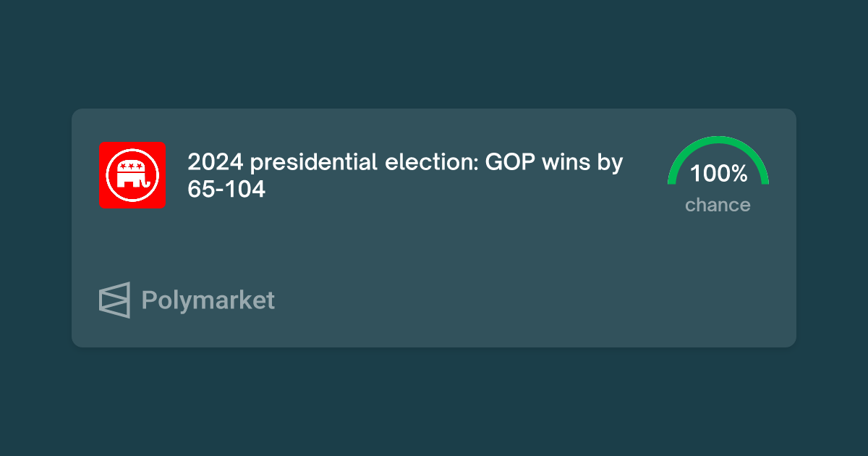
Task: Click the right end of the green arc
Action: [764, 180]
